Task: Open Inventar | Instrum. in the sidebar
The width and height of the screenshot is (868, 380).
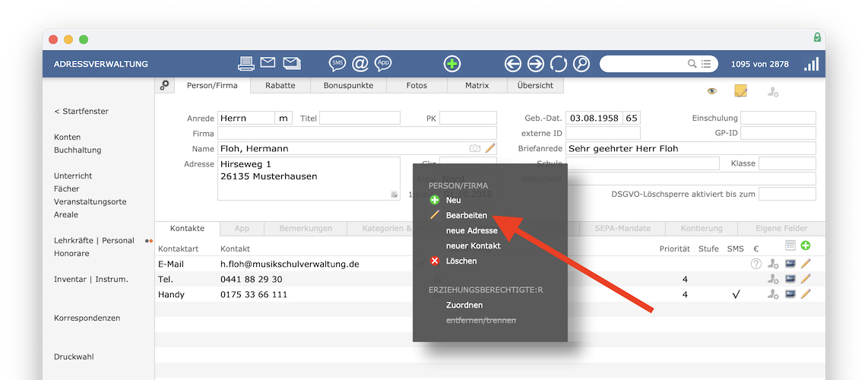Action: (x=90, y=280)
